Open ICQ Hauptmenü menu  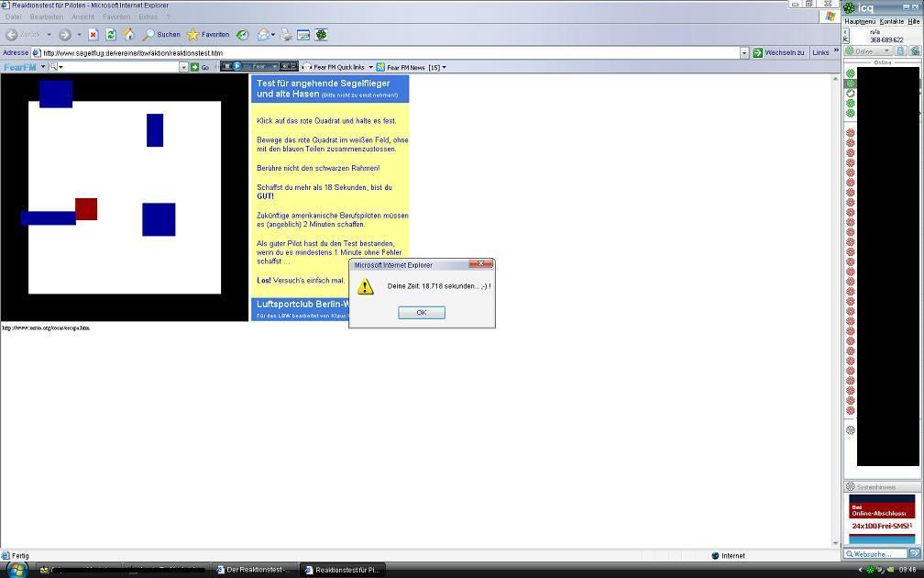pos(860,21)
